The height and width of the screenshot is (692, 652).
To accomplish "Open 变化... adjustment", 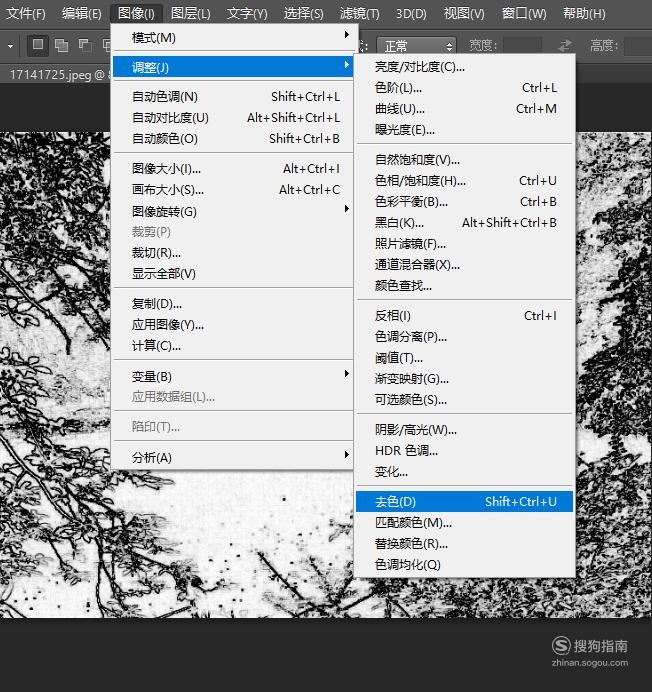I will click(x=464, y=472).
